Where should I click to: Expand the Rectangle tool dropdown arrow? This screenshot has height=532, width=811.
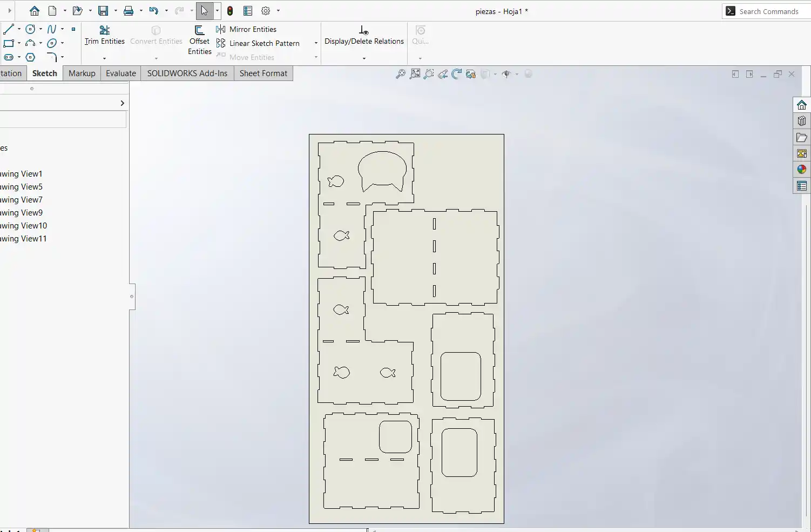[19, 43]
